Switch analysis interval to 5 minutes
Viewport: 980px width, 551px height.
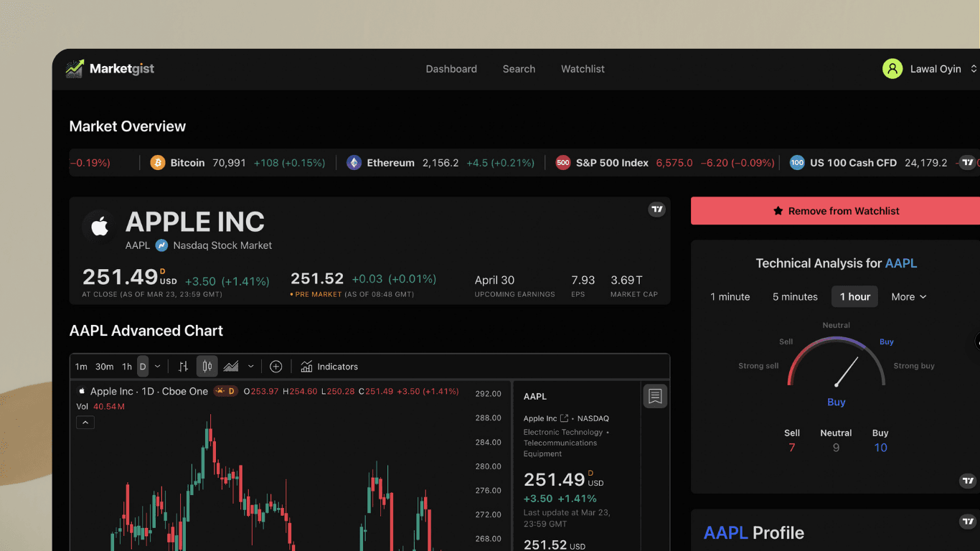pos(794,296)
